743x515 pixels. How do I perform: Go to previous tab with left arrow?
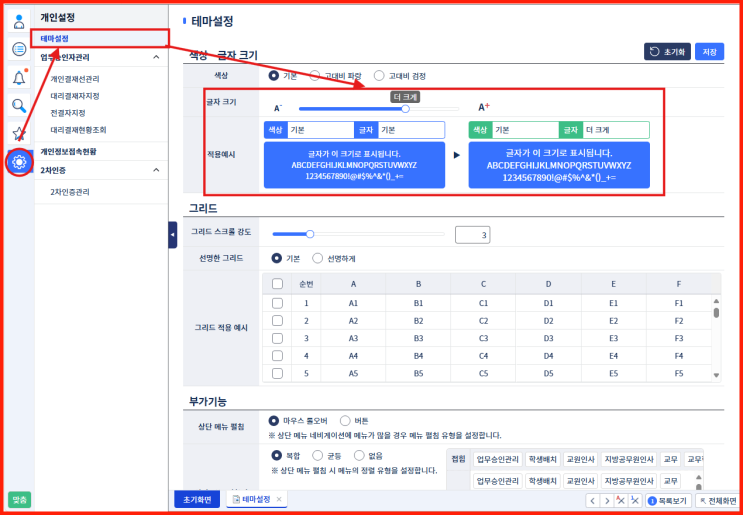pyautogui.click(x=593, y=500)
